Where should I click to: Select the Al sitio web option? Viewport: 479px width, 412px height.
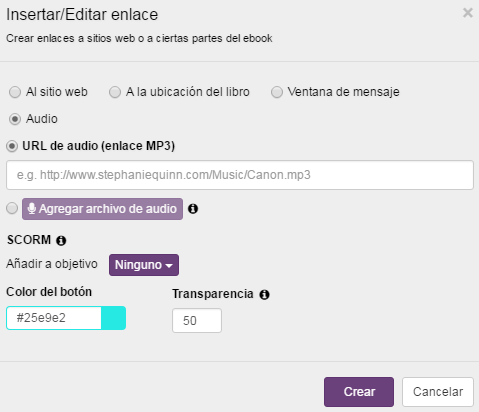click(x=15, y=92)
